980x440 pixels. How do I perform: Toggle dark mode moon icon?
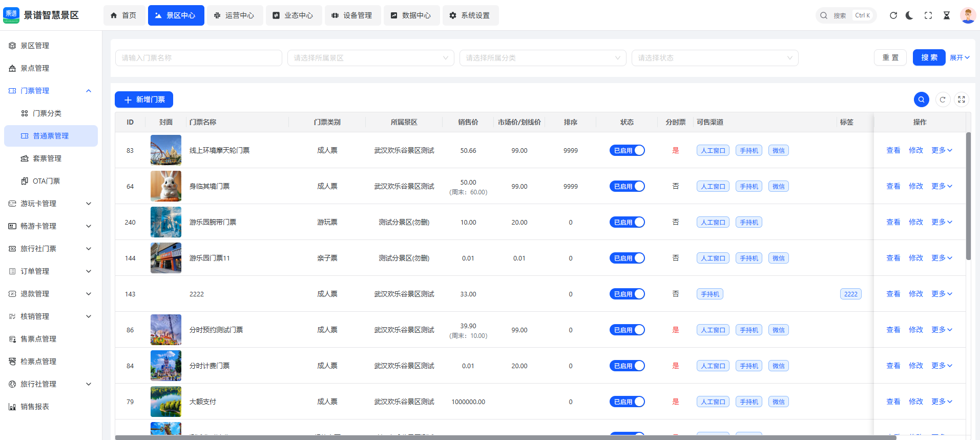[x=909, y=15]
